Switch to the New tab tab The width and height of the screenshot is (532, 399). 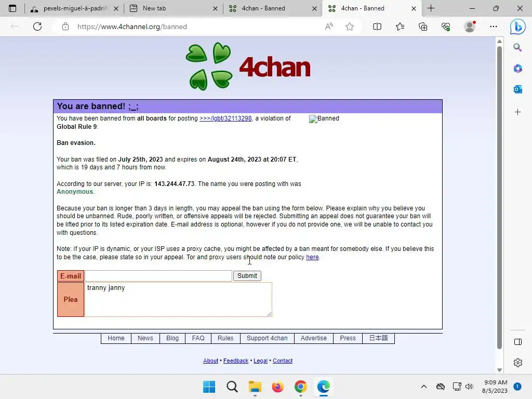point(173,8)
